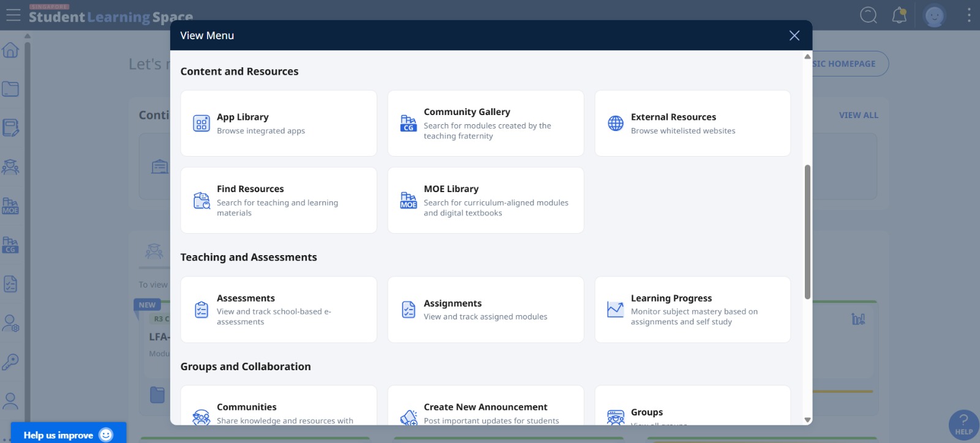Screen dimensions: 980x443
Task: Expand the hamburger navigation menu
Action: click(x=13, y=15)
